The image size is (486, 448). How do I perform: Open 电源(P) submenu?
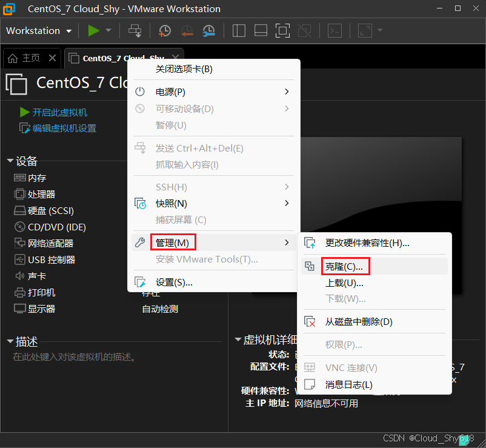click(214, 92)
